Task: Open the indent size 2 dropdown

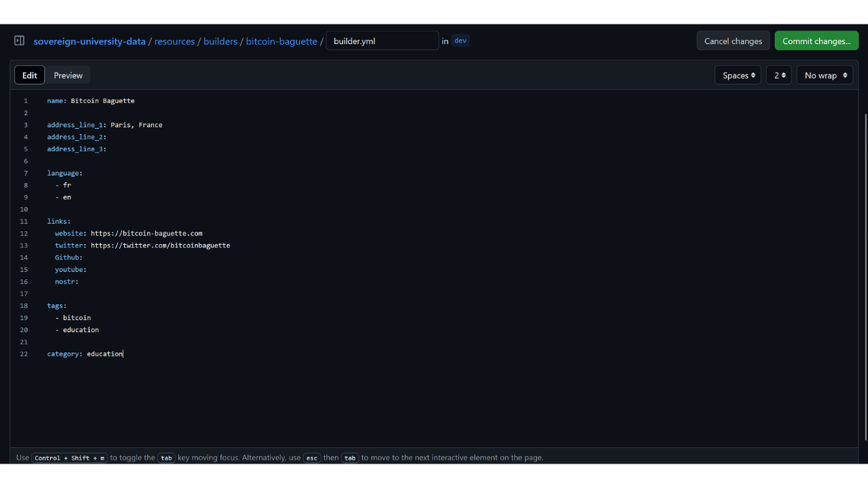Action: (778, 75)
